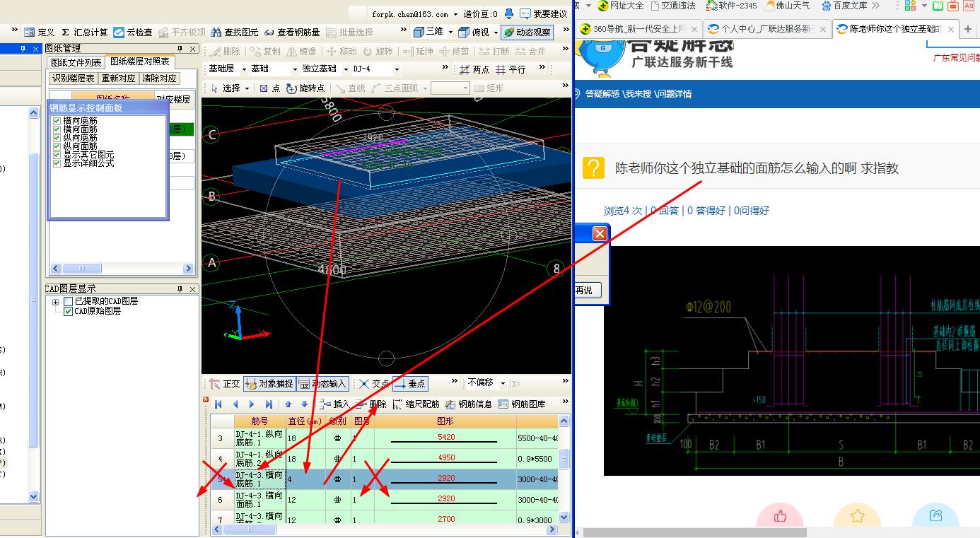
Task: Click 答疑解惑 breadcrumb link
Action: 602,94
